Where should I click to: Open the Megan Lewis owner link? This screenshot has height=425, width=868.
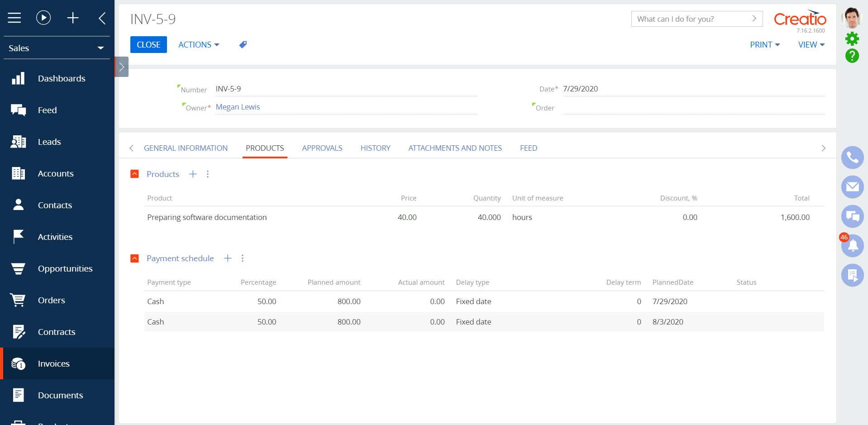tap(238, 107)
